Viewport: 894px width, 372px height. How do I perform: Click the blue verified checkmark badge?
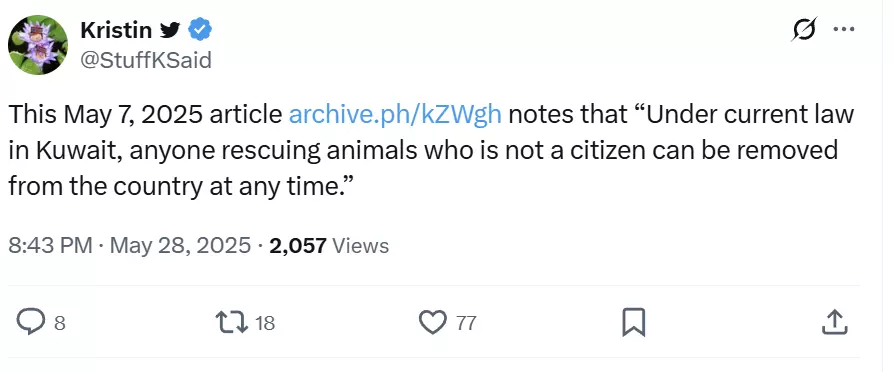tap(200, 30)
